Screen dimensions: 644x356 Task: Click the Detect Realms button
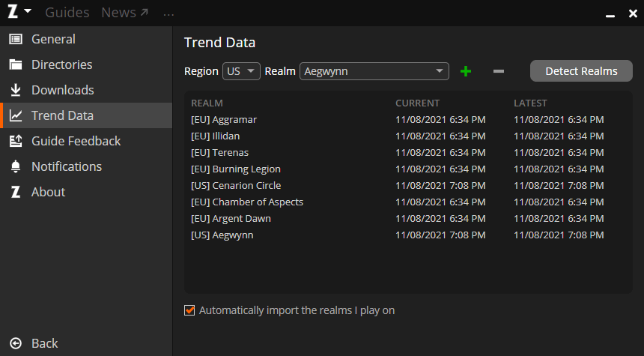tap(581, 71)
